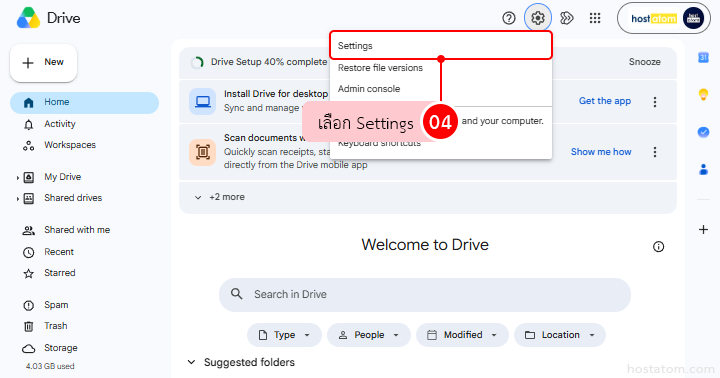Screen dimensions: 720x378
Task: Open the Location filter dropdown
Action: (x=560, y=335)
